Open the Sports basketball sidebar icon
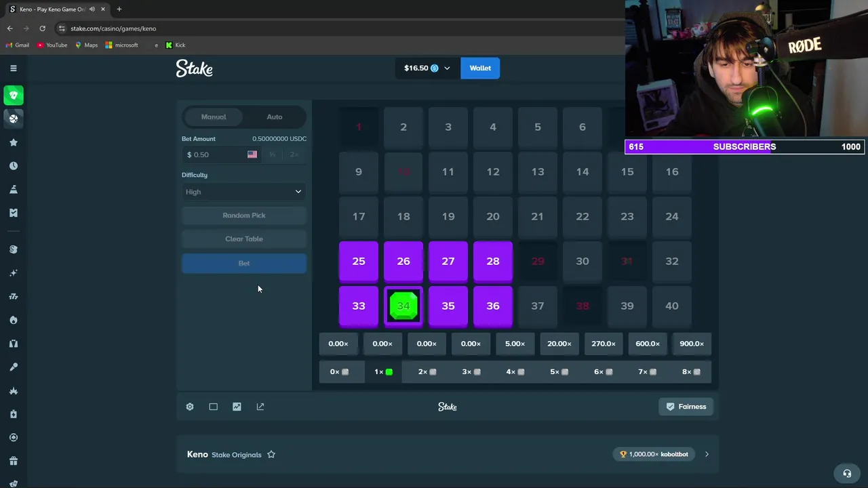This screenshot has height=488, width=868. click(13, 119)
